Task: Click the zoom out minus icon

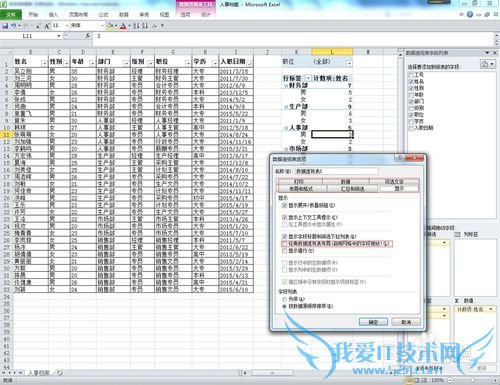Action: 450,380
